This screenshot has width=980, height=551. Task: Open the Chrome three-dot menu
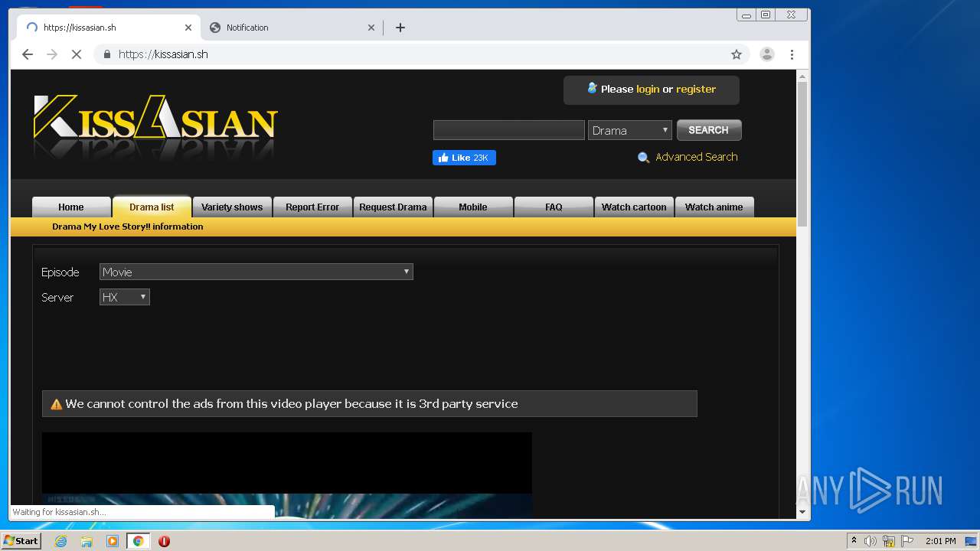(792, 54)
